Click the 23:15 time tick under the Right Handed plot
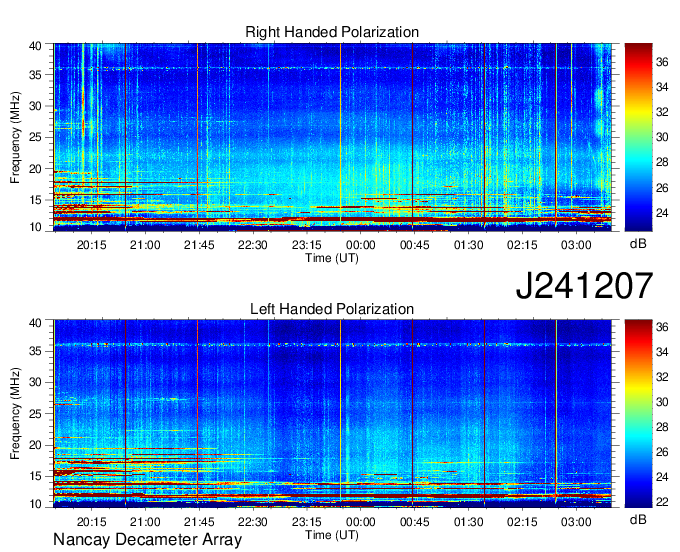Image resolution: width=680 pixels, height=552 pixels. (307, 245)
